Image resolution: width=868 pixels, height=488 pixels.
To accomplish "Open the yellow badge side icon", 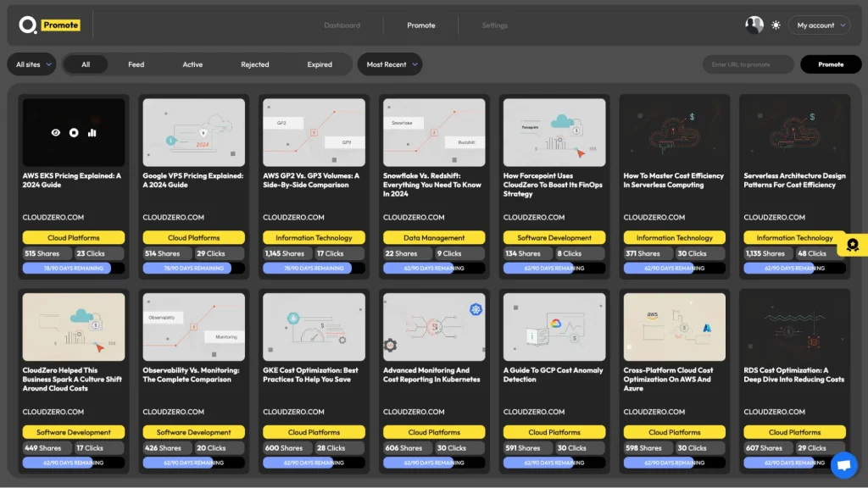I will [852, 245].
